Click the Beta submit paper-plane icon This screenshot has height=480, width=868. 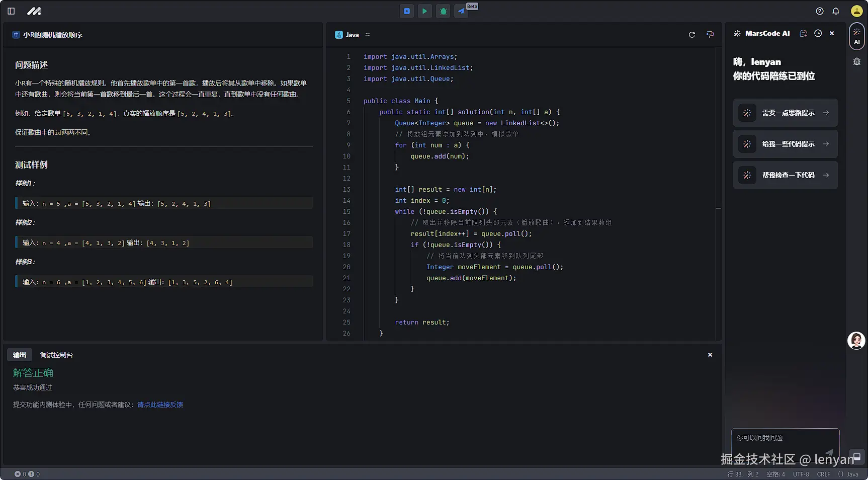pyautogui.click(x=461, y=11)
